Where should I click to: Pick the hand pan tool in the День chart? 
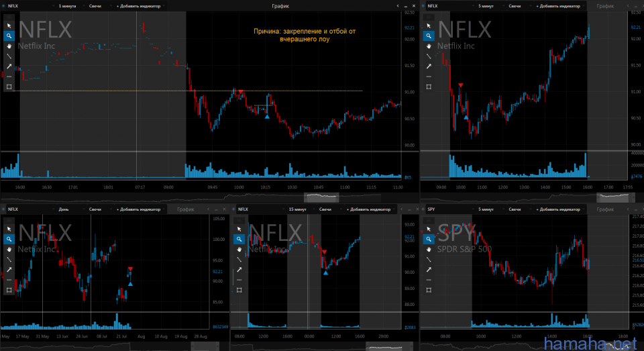tap(9, 249)
